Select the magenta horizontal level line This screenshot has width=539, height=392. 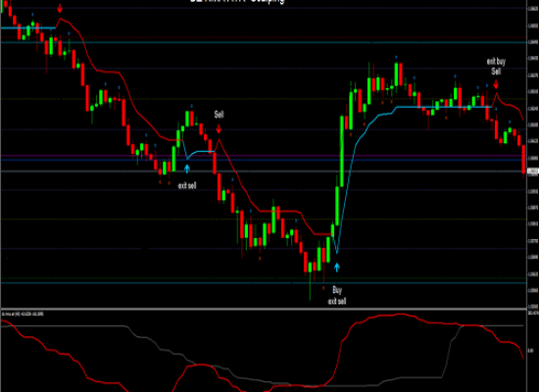click(x=264, y=156)
